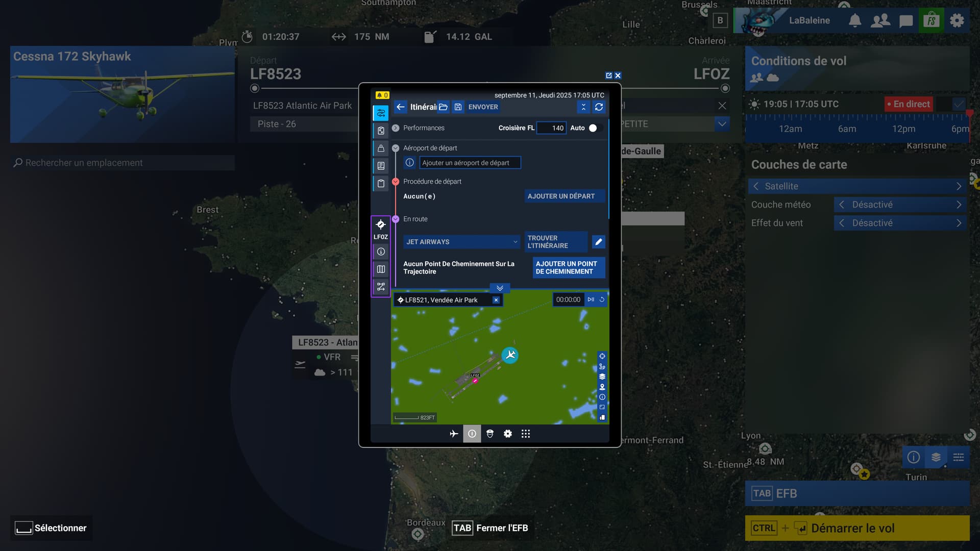Change Effet du vent to next value

coord(959,223)
